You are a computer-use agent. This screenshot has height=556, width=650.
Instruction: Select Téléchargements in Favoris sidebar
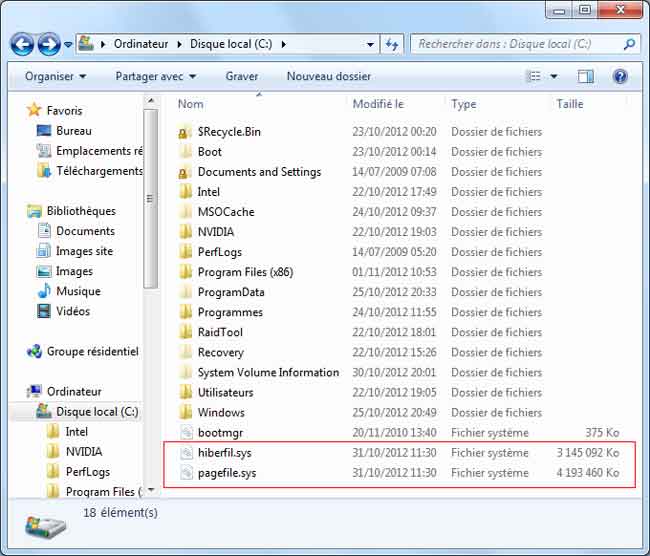click(x=99, y=171)
